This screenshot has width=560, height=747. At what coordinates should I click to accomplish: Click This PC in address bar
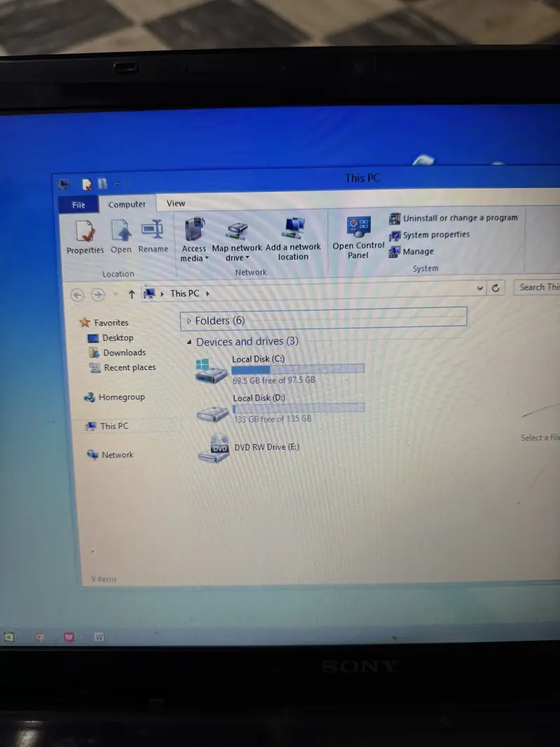[185, 294]
